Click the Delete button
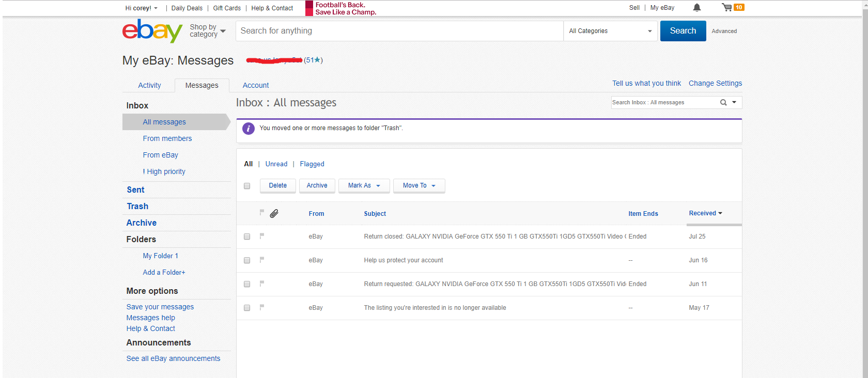The height and width of the screenshot is (378, 868). 278,185
